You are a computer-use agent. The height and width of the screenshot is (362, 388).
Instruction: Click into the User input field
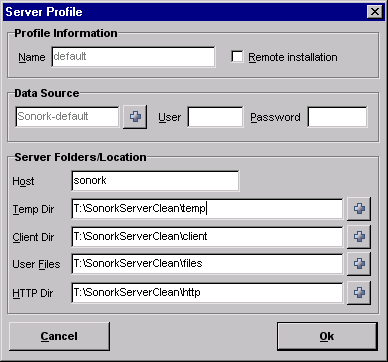pos(215,117)
